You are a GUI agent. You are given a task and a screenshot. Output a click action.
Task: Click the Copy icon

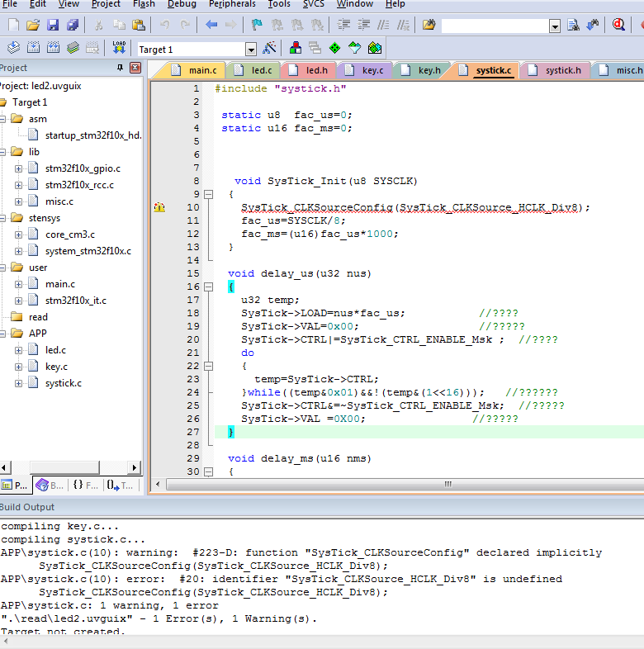point(119,25)
